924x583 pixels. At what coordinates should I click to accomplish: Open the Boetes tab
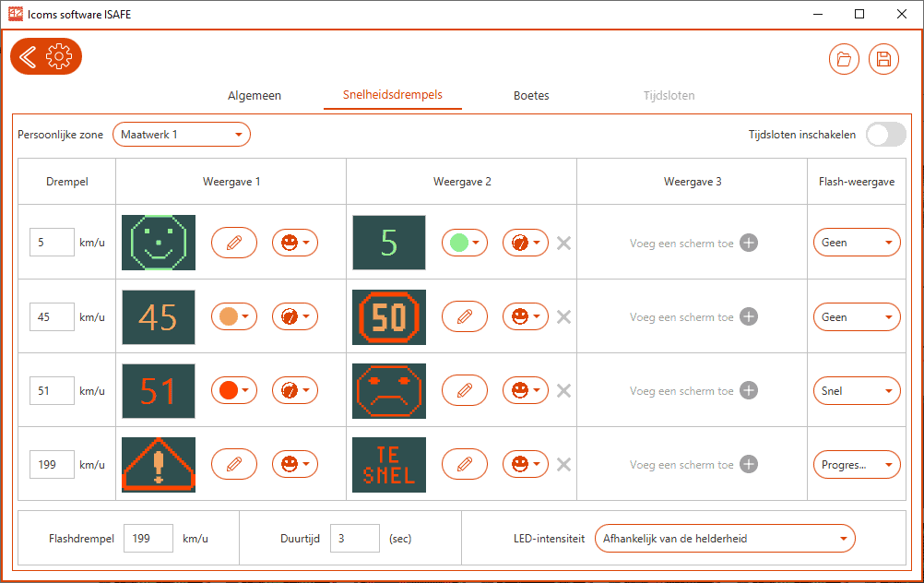click(531, 95)
